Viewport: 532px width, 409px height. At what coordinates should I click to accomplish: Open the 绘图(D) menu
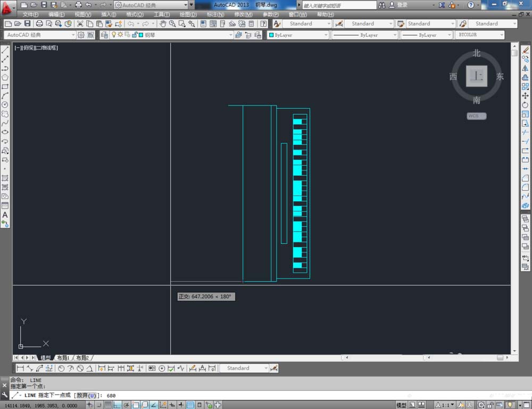[188, 14]
